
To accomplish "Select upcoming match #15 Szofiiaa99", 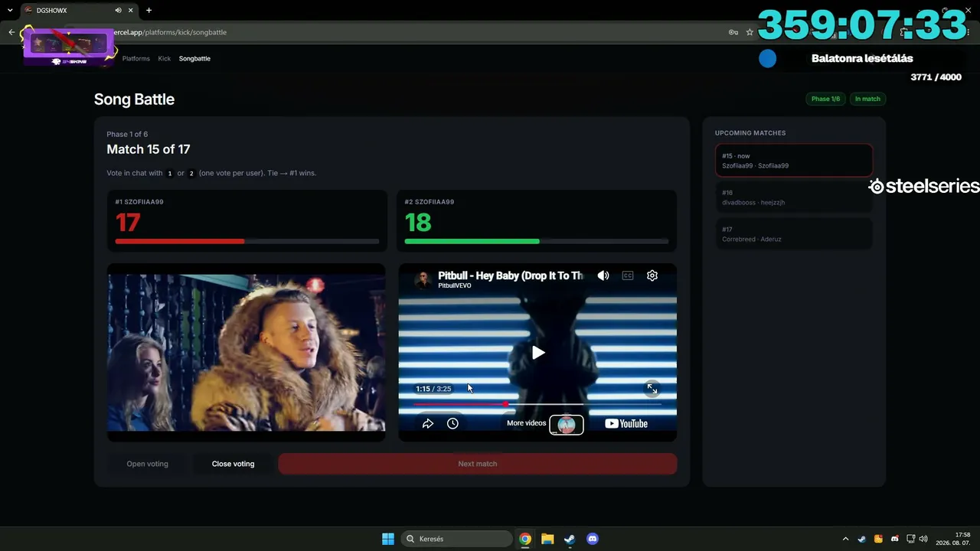I will tap(794, 161).
